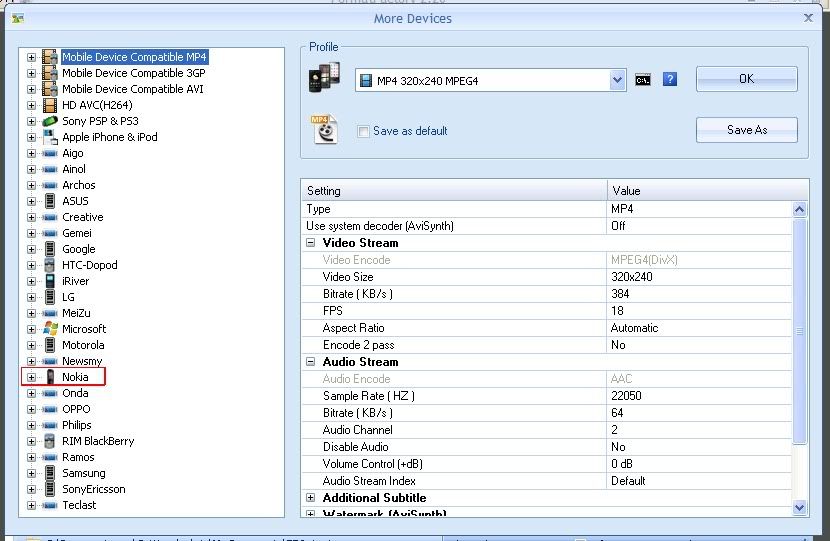Click the Aigo device icon
830x541 pixels.
point(50,154)
